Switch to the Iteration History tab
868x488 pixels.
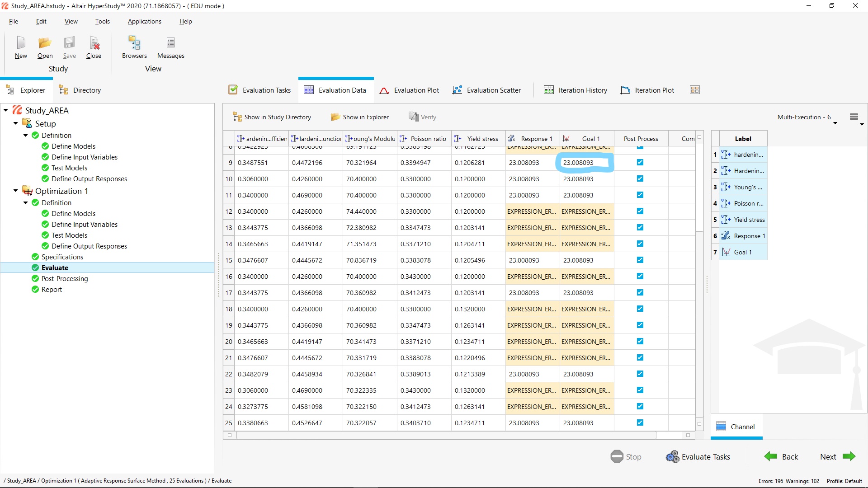575,90
